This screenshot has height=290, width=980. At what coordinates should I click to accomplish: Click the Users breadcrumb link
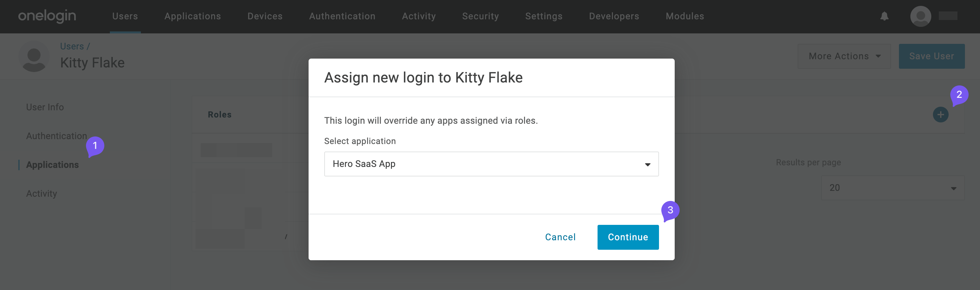pos(72,46)
